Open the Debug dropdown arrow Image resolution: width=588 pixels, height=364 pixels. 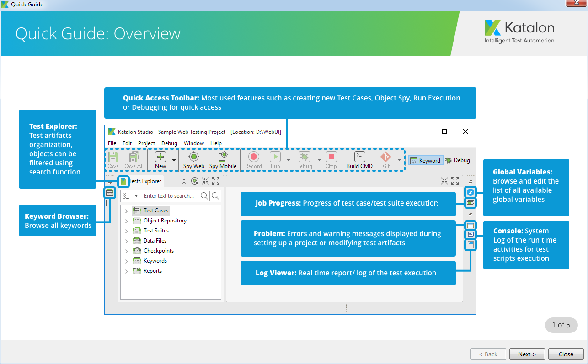point(319,160)
